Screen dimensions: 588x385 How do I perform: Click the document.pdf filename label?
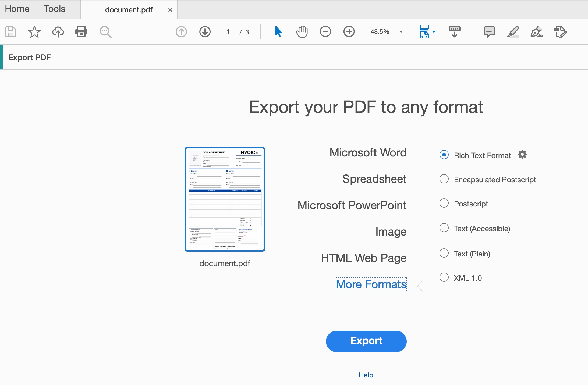pos(225,263)
